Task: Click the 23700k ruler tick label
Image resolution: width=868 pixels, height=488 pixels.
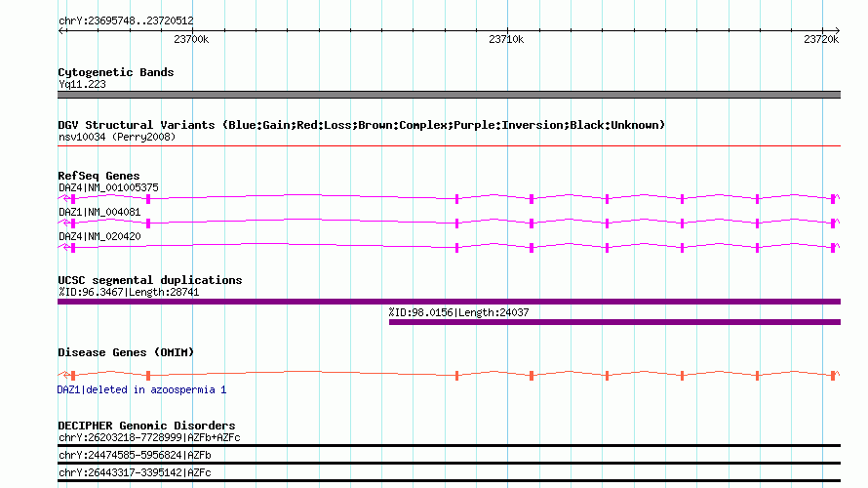Action: coord(191,39)
